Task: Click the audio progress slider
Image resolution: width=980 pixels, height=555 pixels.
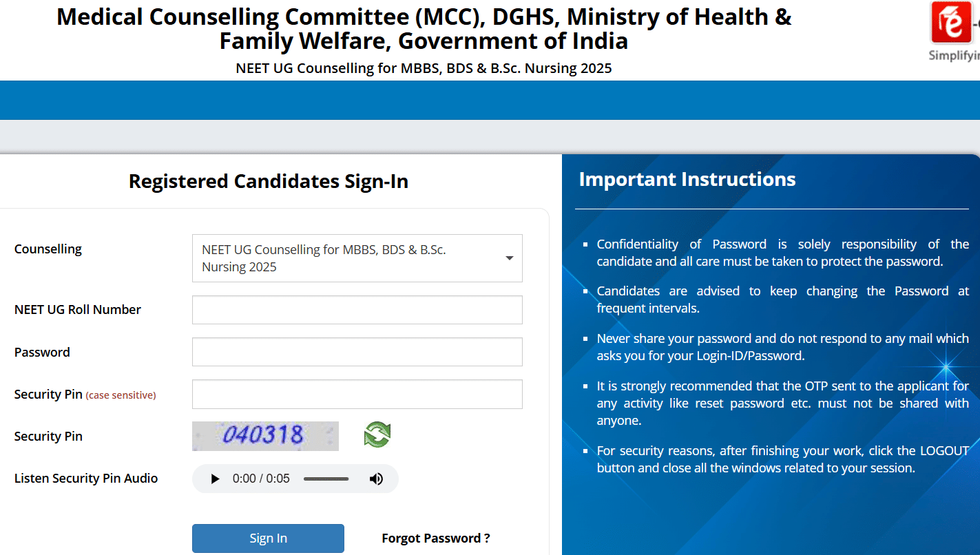Action: (326, 478)
